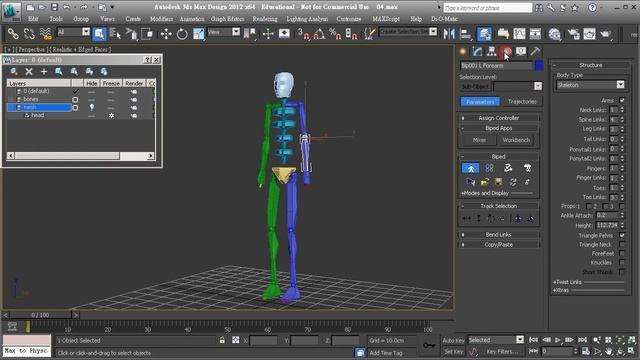640x360 pixels.
Task: Open the reference coordinate View dropdown
Action: (x=236, y=32)
